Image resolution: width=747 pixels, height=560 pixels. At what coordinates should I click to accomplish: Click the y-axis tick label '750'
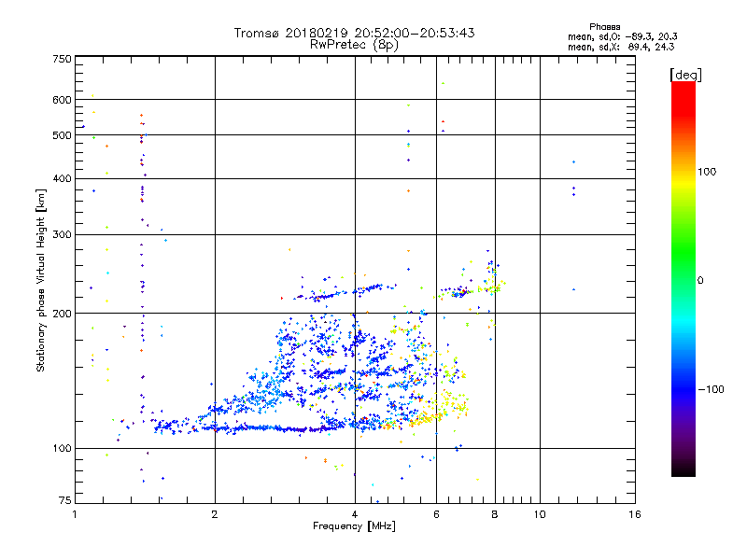[x=62, y=59]
